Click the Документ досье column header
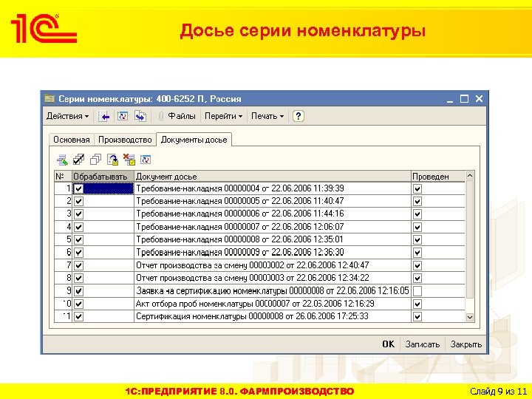 [x=273, y=177]
